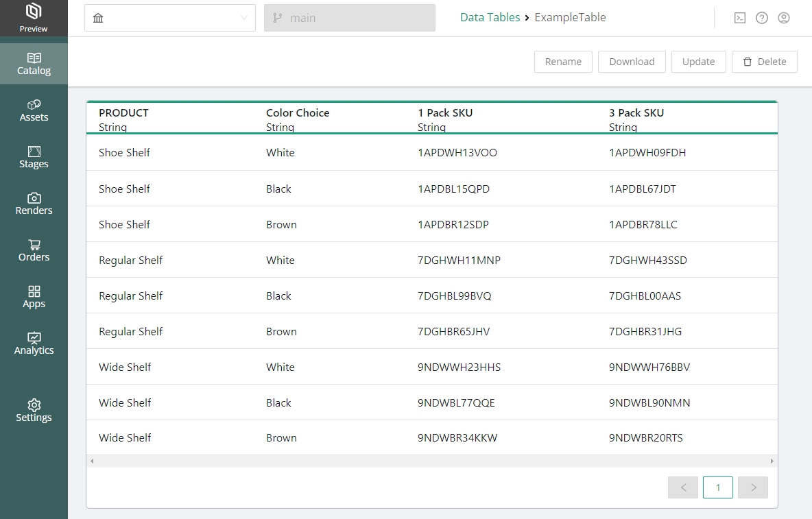This screenshot has width=812, height=519.
Task: Go to the next page arrow
Action: point(753,487)
